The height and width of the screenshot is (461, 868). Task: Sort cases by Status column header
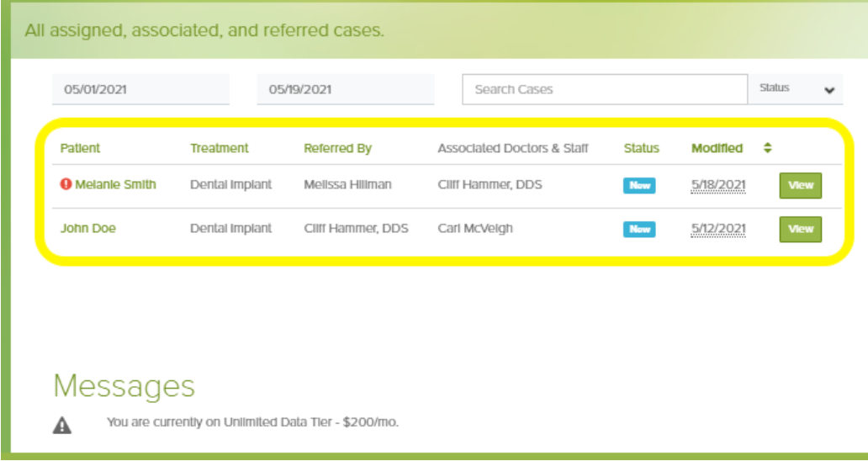[642, 148]
